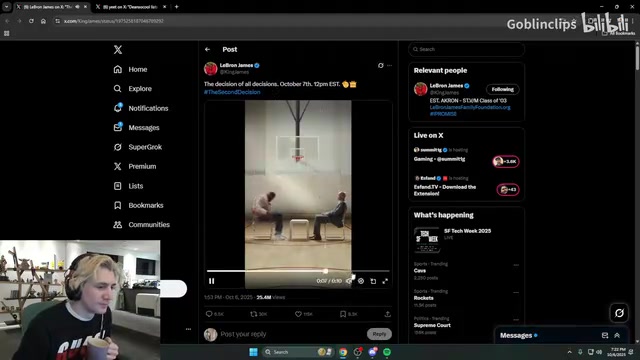The image size is (640, 360).
Task: Open the three-dot menu on the post
Action: (389, 65)
